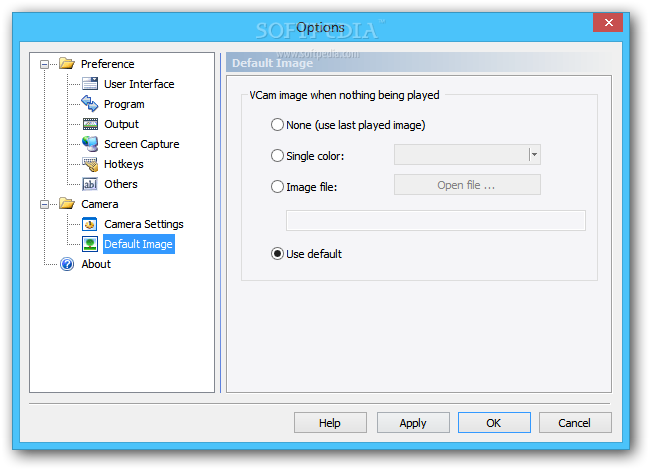
Task: Select the Single color radio button
Action: (x=277, y=156)
